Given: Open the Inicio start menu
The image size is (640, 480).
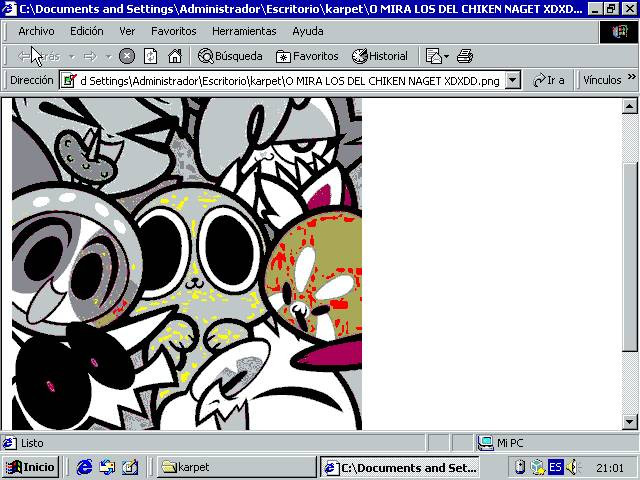Looking at the screenshot, I should pyautogui.click(x=30, y=467).
